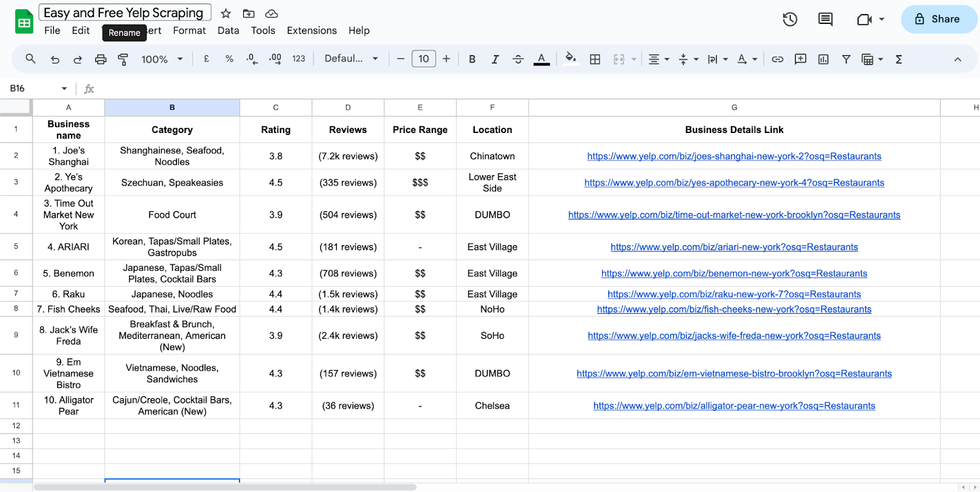This screenshot has height=492, width=980.
Task: Format as currency pound
Action: (206, 59)
